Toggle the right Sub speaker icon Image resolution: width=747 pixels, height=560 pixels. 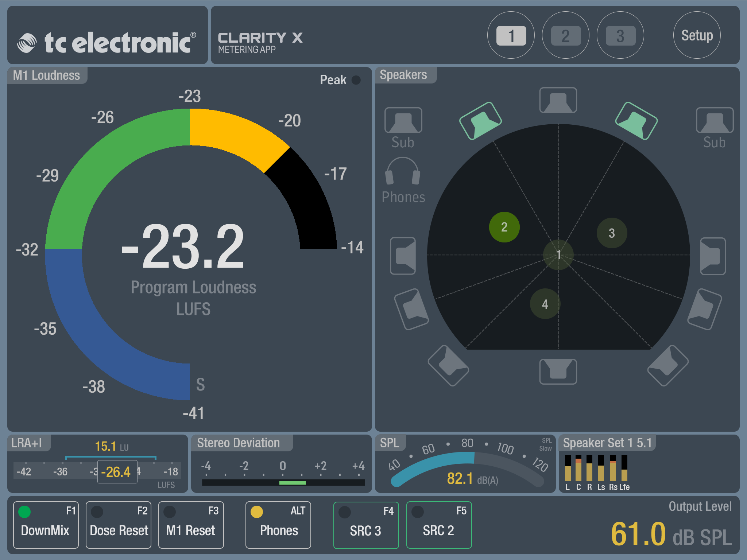(715, 120)
